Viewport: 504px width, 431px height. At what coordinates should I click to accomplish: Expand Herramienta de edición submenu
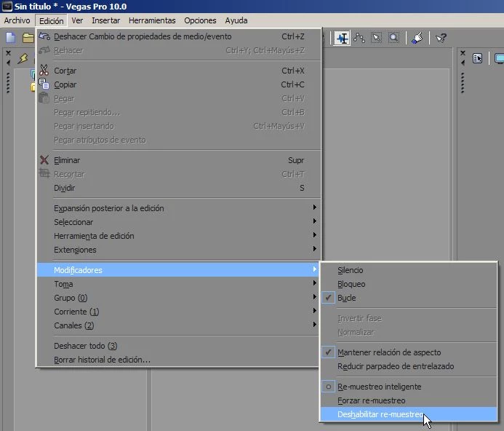tap(179, 236)
